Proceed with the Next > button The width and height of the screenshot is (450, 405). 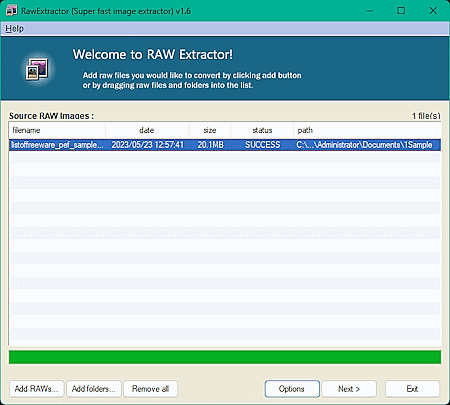click(x=349, y=389)
